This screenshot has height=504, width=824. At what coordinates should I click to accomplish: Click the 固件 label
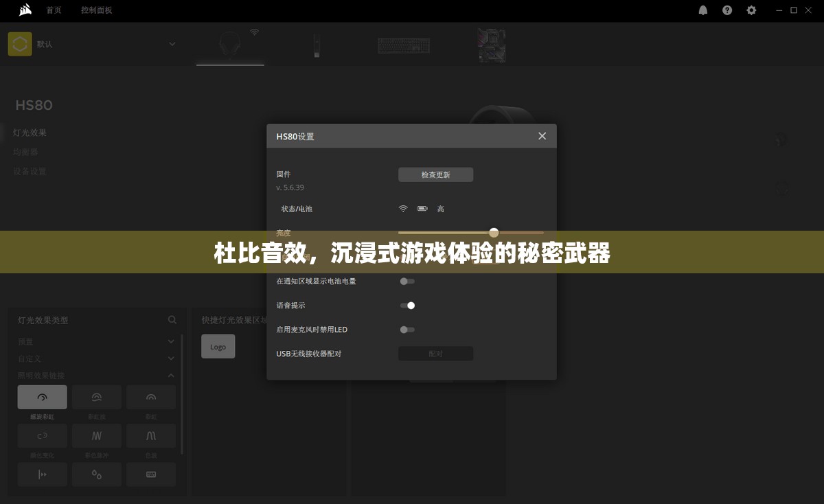[284, 174]
